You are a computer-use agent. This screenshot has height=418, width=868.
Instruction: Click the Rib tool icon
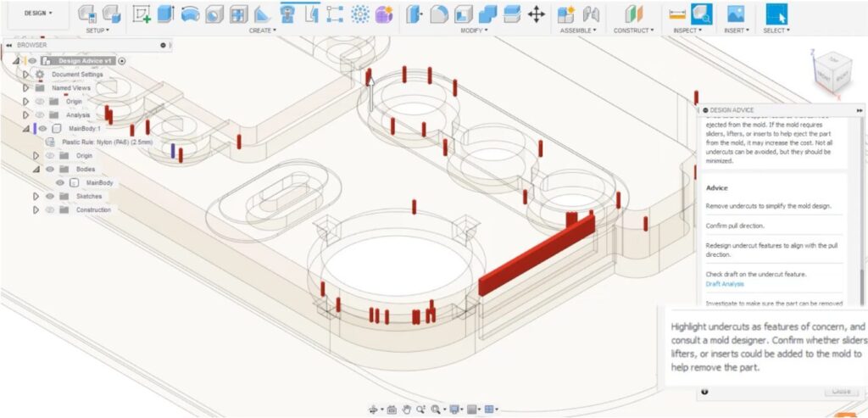coord(263,14)
